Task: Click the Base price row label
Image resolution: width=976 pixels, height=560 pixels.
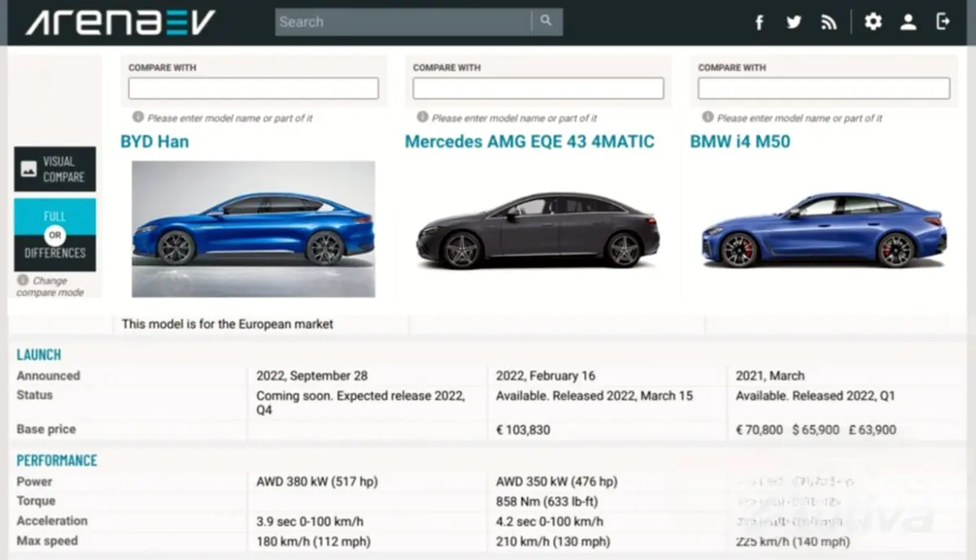Action: point(46,429)
